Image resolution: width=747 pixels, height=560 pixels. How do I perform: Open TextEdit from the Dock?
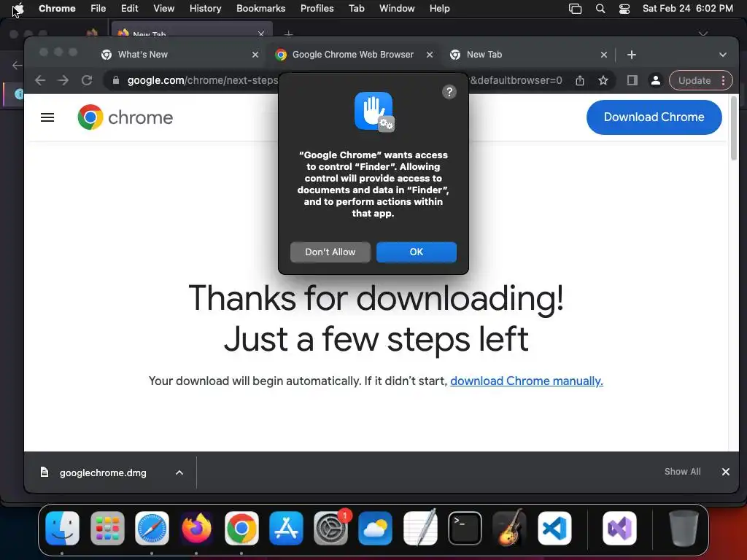click(x=420, y=528)
